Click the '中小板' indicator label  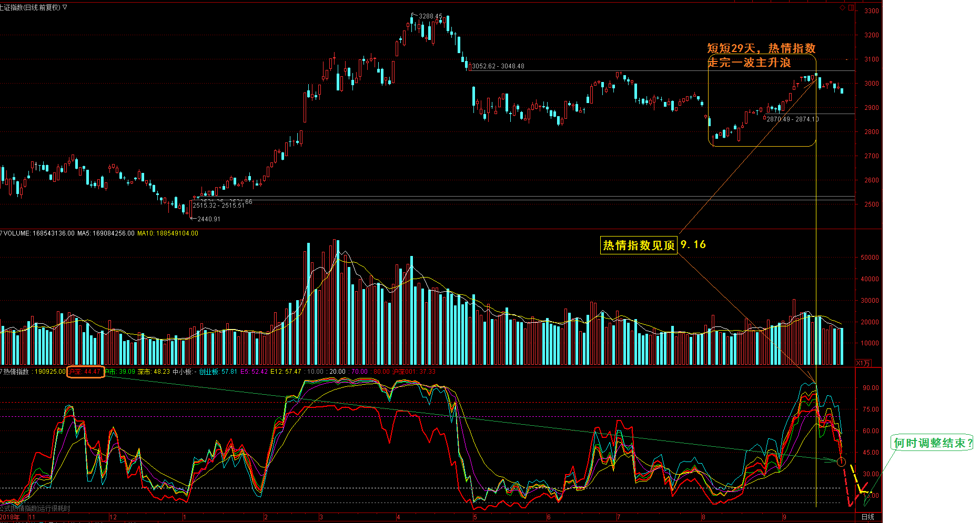[x=182, y=372]
